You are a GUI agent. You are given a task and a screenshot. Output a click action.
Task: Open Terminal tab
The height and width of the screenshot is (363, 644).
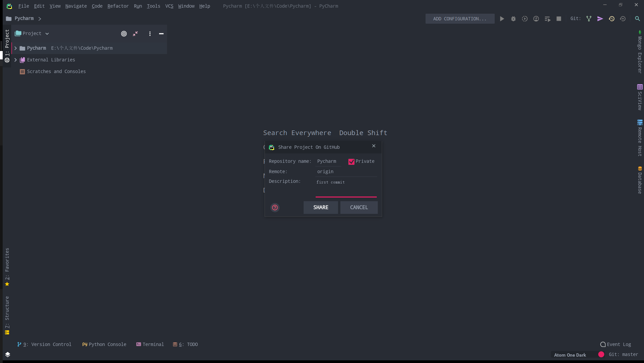tap(150, 345)
